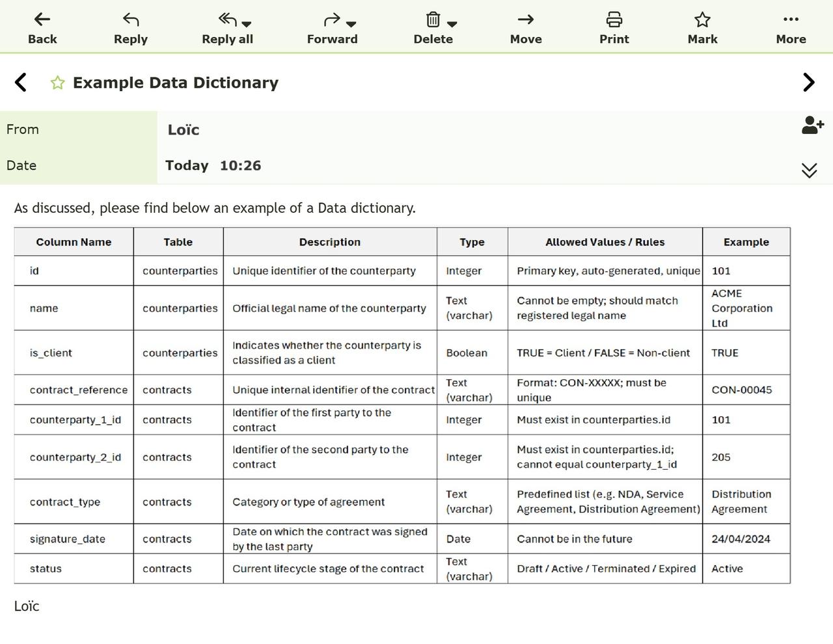Click the Allowed Values / Rules header
Viewport: 833px width, 644px height.
(605, 242)
